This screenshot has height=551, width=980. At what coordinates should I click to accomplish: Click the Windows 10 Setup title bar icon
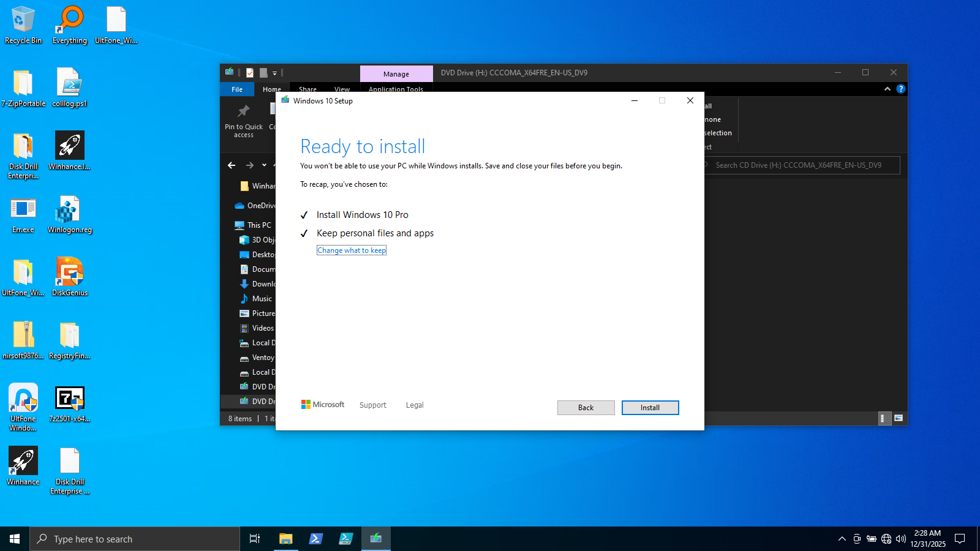click(285, 100)
